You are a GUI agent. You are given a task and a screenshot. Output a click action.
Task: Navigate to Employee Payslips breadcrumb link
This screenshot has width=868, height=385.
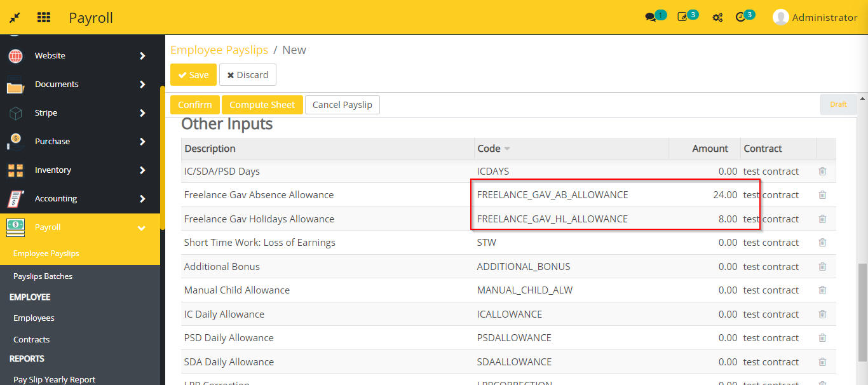(219, 50)
